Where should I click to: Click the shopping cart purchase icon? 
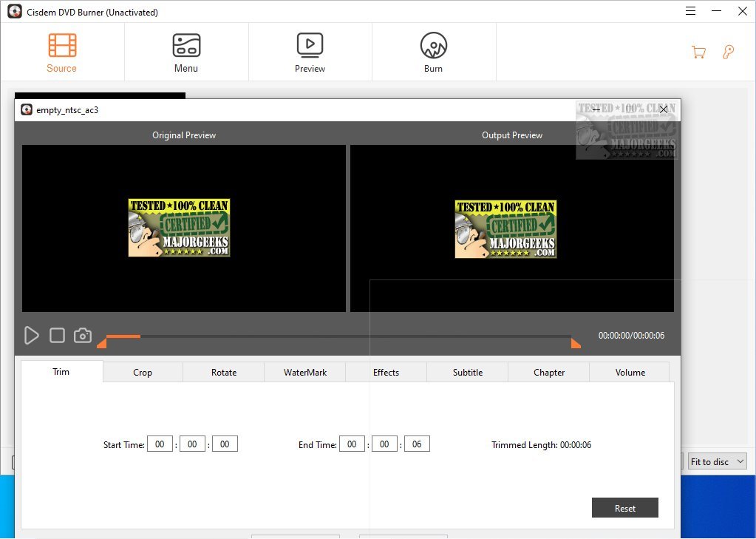[x=698, y=52]
